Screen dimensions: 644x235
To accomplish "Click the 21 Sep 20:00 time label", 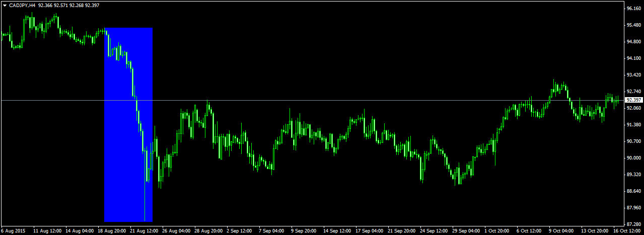I will (x=402, y=231).
